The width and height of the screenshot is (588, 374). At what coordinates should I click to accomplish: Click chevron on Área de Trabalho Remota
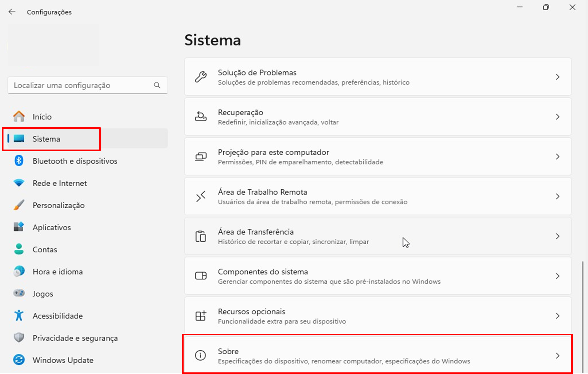coord(558,197)
